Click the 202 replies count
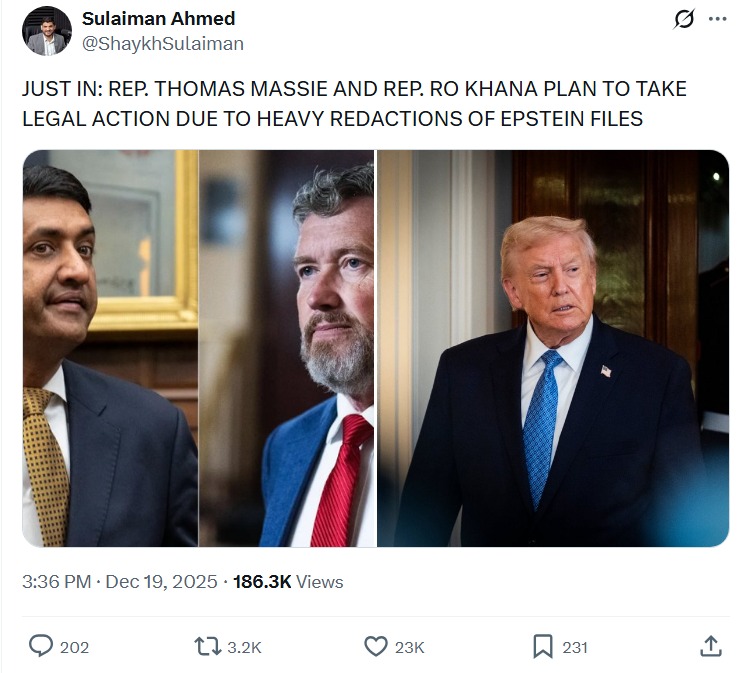746x673 pixels. [74, 647]
